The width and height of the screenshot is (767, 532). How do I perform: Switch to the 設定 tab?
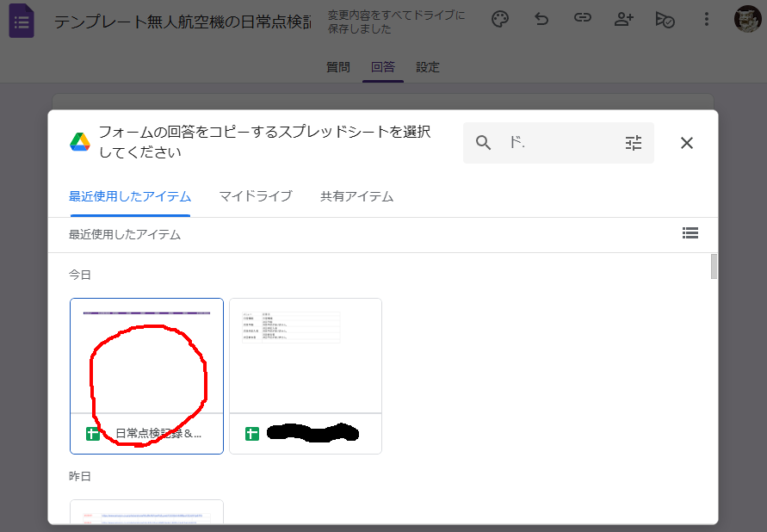(428, 65)
